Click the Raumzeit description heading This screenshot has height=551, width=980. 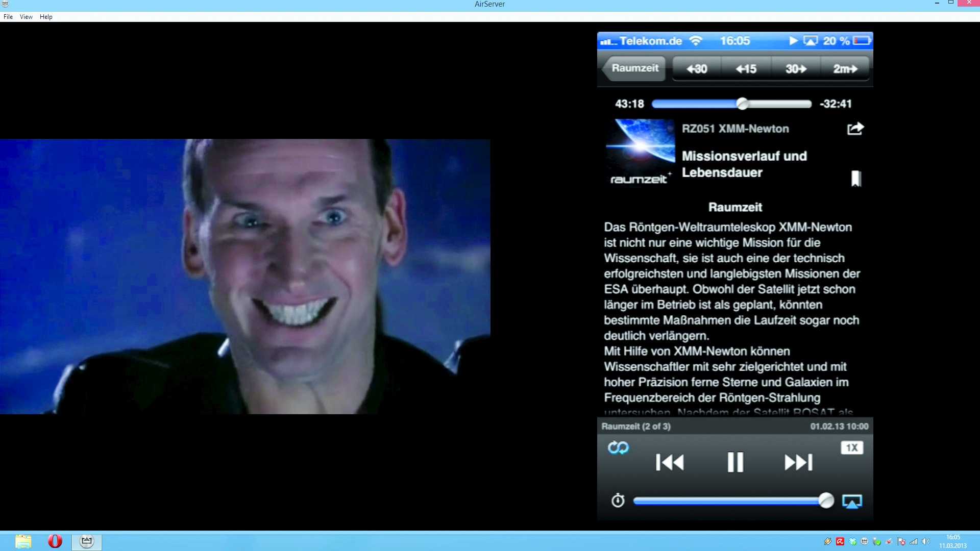coord(735,207)
